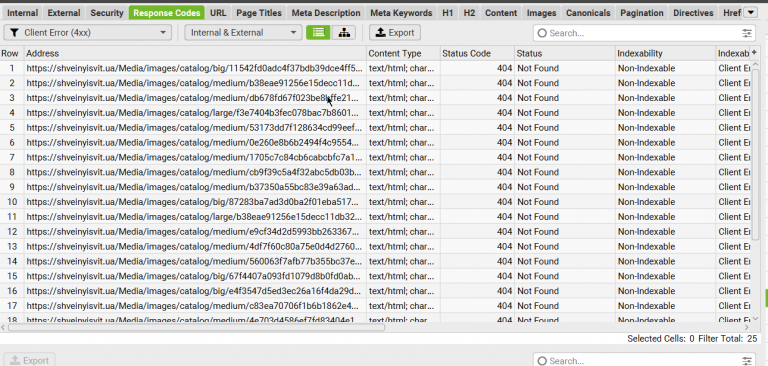
Task: Select row 11 address large/b38eae91256e15decc11db32
Action: (195, 217)
